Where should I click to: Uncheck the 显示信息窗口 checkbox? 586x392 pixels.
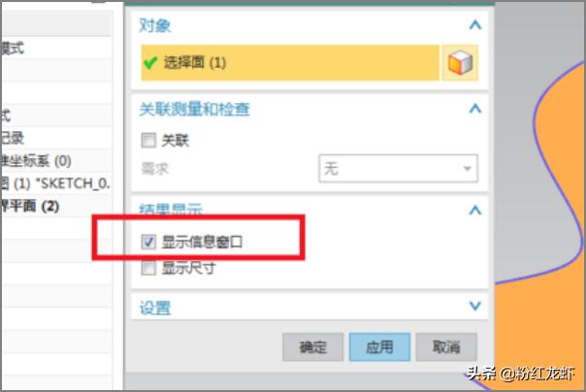148,242
